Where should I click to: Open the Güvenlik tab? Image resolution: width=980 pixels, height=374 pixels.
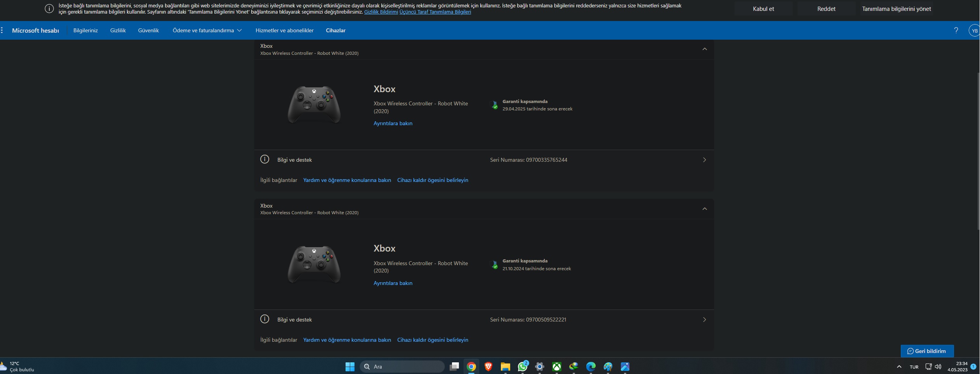148,30
